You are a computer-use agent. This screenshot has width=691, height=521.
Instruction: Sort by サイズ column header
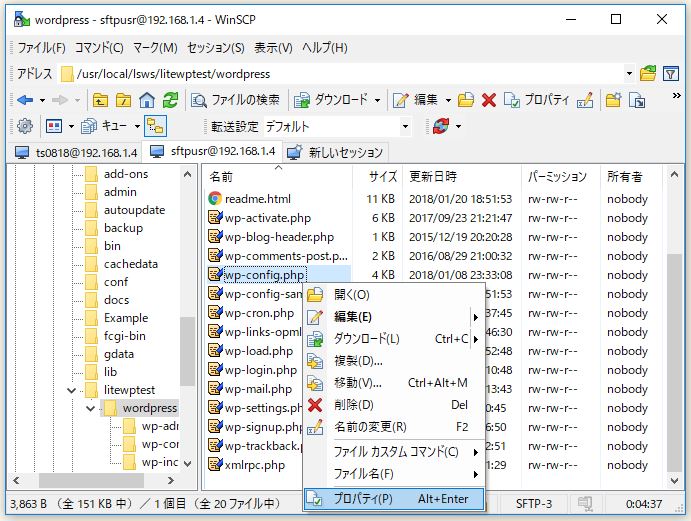pos(377,177)
